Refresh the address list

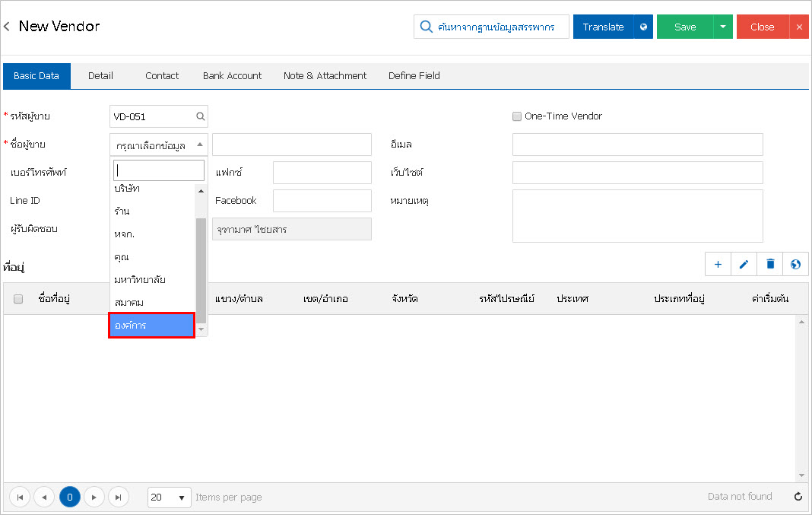tap(798, 497)
